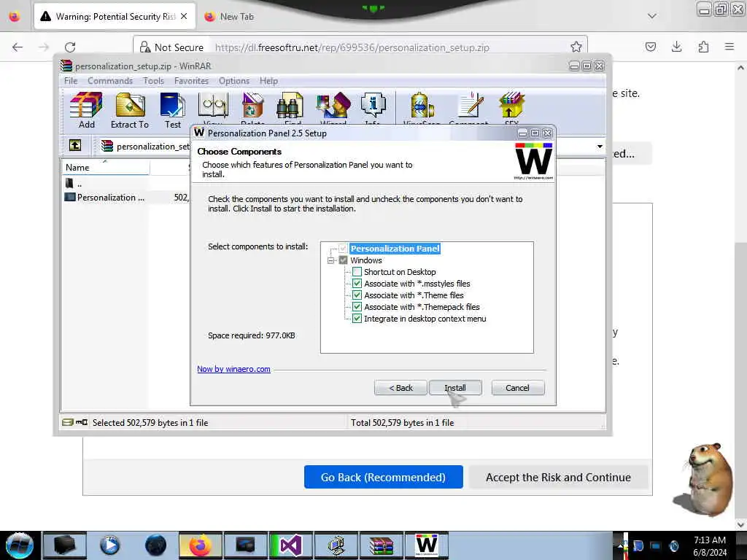Viewport: 747px width, 560px height.
Task: Open Firefox downloads arrow icon
Action: click(676, 47)
